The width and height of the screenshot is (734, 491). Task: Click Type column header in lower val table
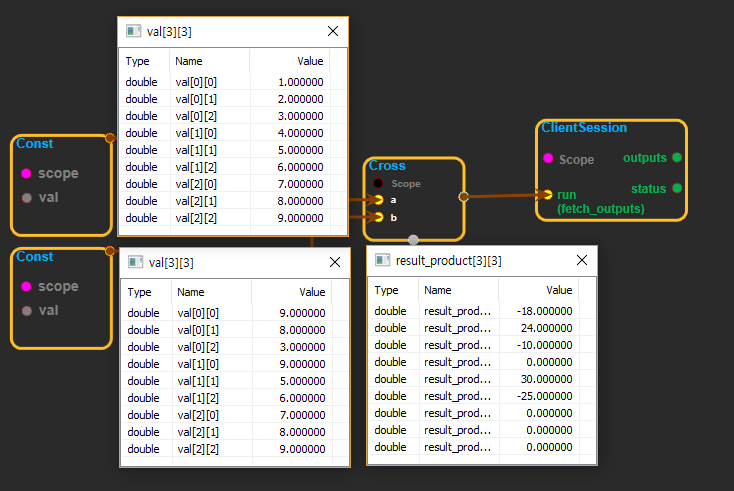click(x=140, y=292)
